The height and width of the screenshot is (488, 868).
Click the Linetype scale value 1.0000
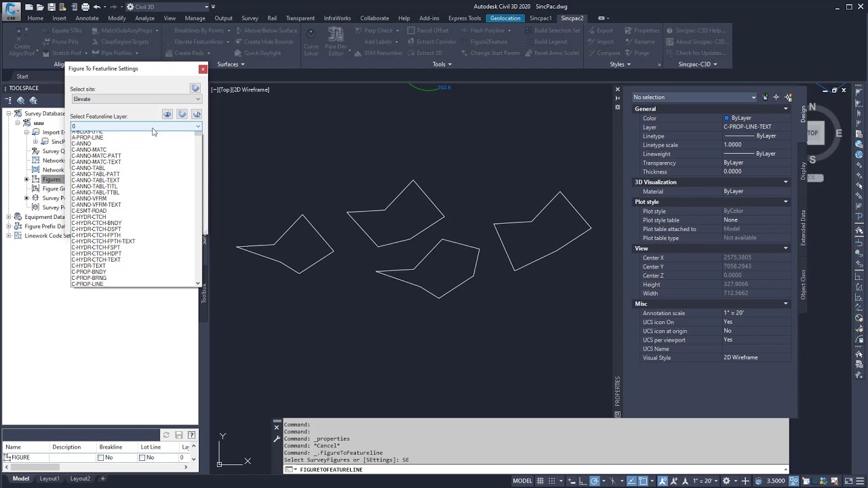pos(732,145)
